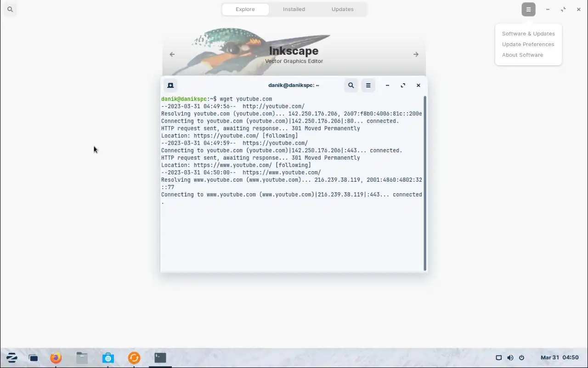
Task: Click the display tray icon
Action: coord(498,357)
